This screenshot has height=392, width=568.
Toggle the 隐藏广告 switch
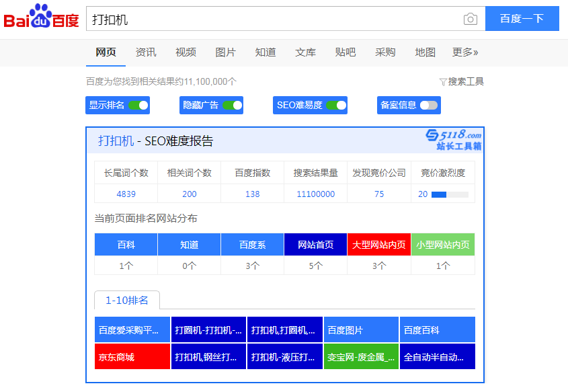coord(232,105)
